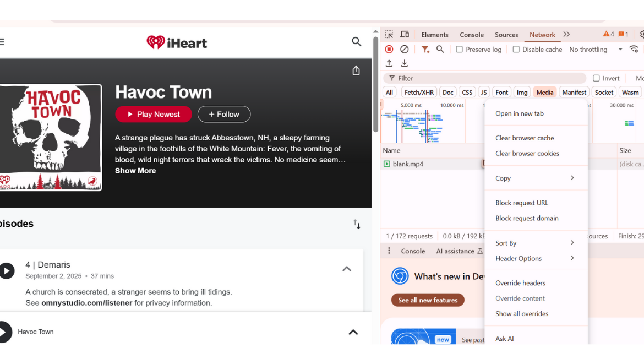
Task: Click See all new features
Action: point(428,300)
